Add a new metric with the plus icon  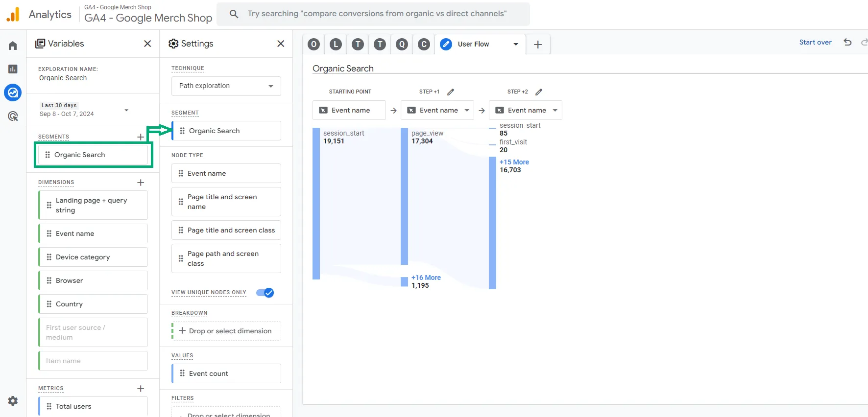(141, 389)
